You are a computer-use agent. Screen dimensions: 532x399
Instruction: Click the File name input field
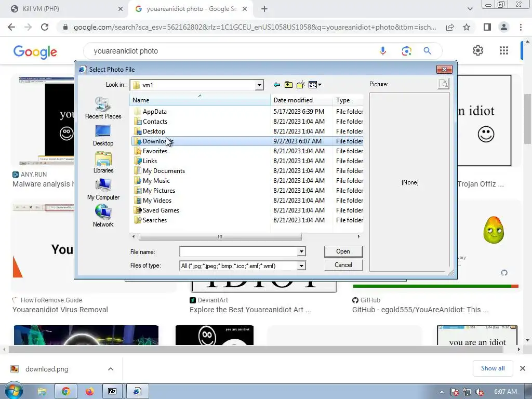[238, 252]
